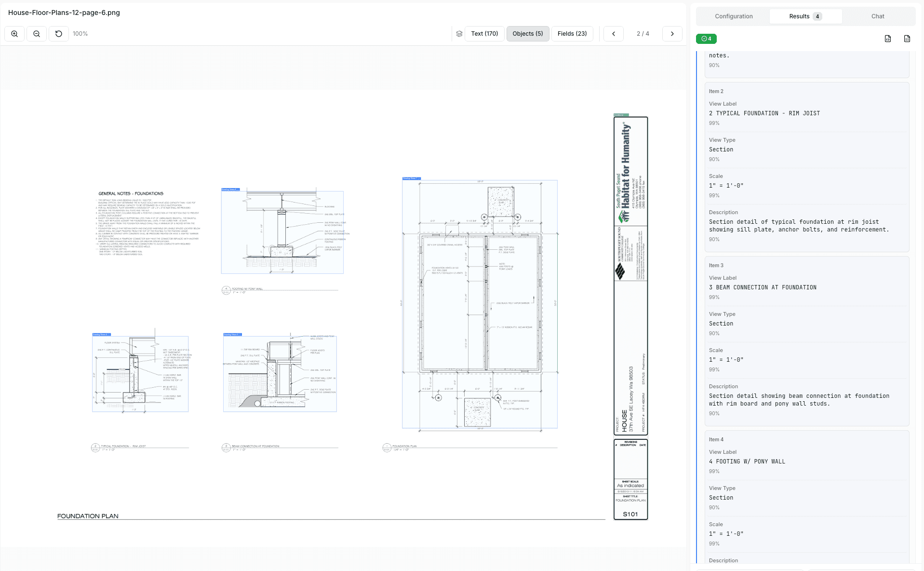Export results as JSON file
Screen dimensions: 924x571
click(888, 39)
